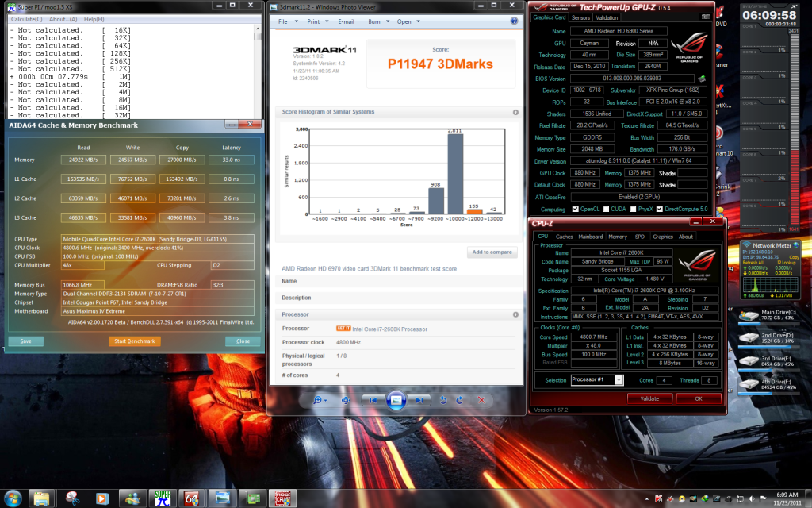This screenshot has width=812, height=508.
Task: Click the 2nd Drive (D:) gadget icon
Action: coord(748,338)
